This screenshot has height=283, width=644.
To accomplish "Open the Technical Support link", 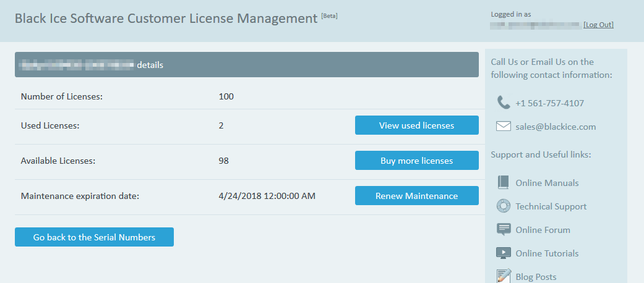I will 551,206.
